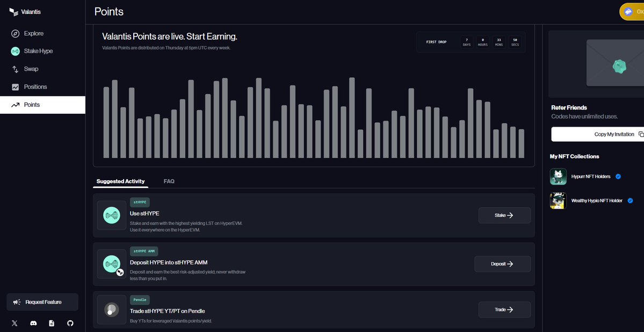Click the Pendle logo icon
This screenshot has height=332, width=644.
(x=112, y=310)
